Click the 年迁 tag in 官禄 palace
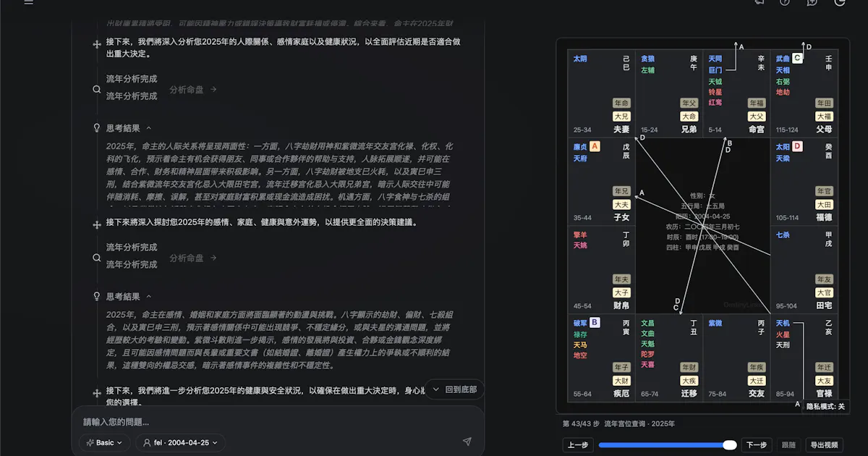This screenshot has height=456, width=868. tap(824, 368)
